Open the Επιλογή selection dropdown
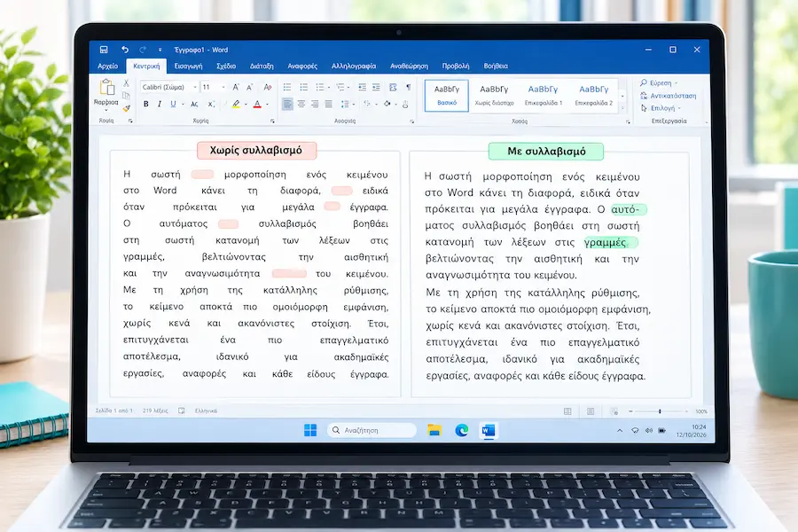This screenshot has height=532, width=798. pos(660,108)
